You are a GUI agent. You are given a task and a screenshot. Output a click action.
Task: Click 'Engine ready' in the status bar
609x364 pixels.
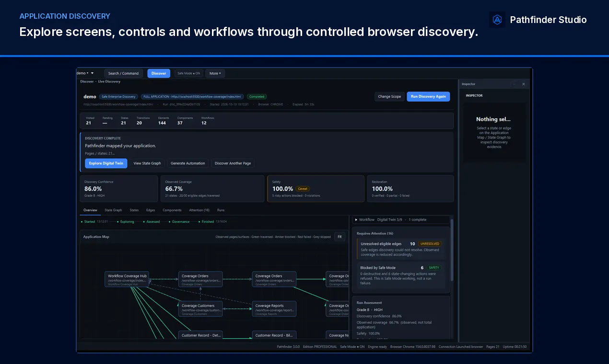378,347
